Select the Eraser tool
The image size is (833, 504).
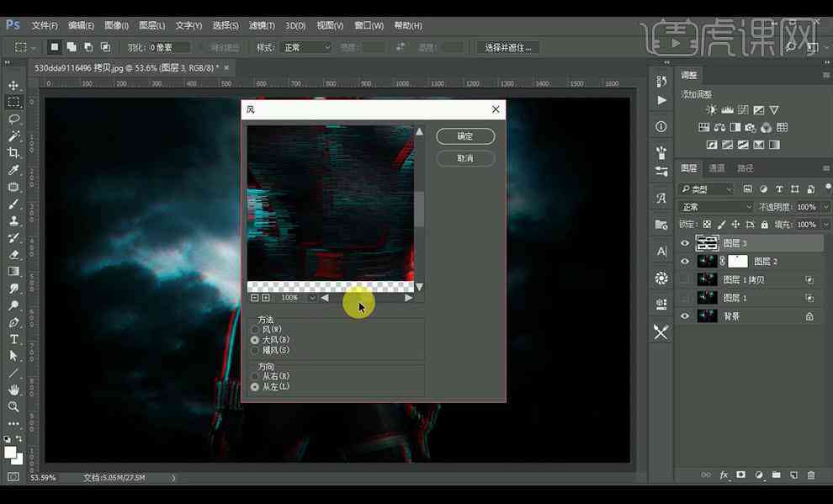pyautogui.click(x=13, y=255)
